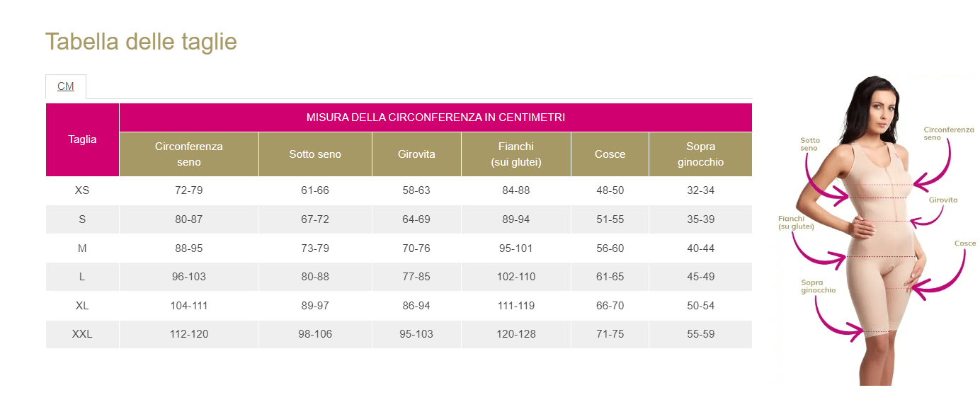The image size is (980, 407).
Task: Select the XXL size row label
Action: [x=82, y=334]
